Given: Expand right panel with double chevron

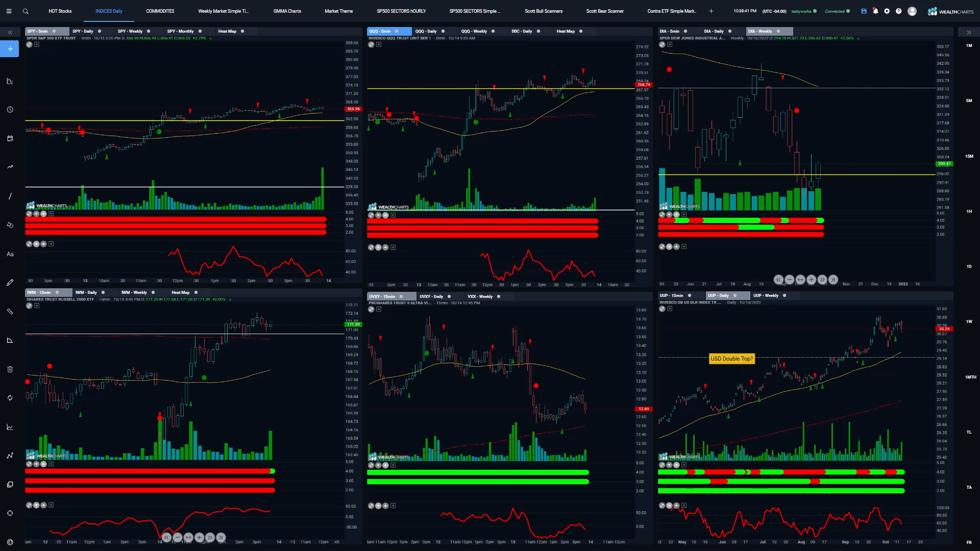Looking at the screenshot, I should point(969,32).
